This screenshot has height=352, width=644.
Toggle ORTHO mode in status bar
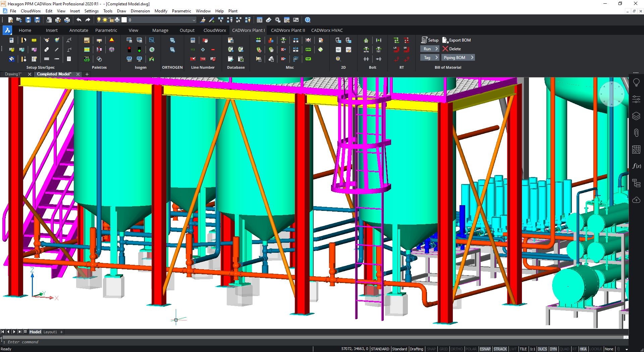[x=456, y=349]
